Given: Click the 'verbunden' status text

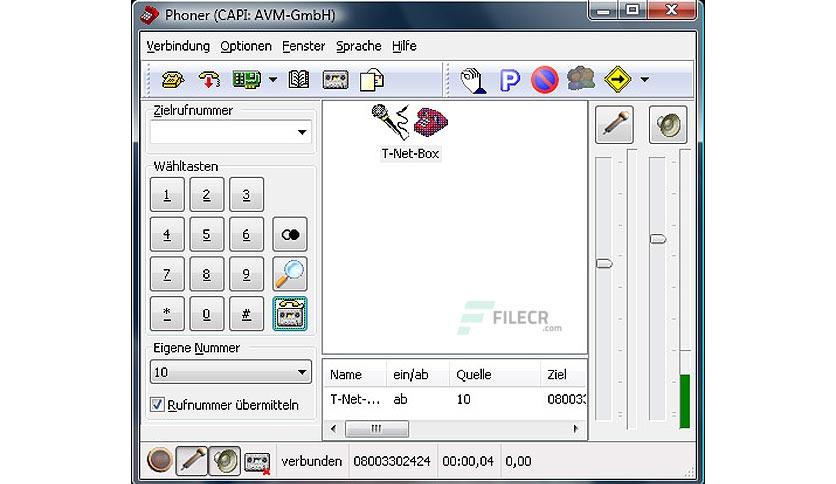Looking at the screenshot, I should point(311,461).
